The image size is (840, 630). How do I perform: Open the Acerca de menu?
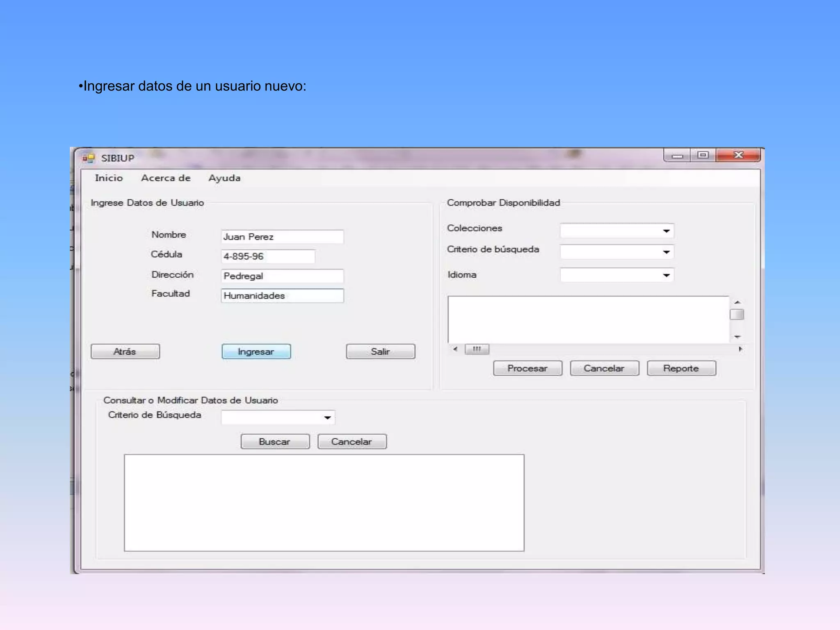pos(166,178)
